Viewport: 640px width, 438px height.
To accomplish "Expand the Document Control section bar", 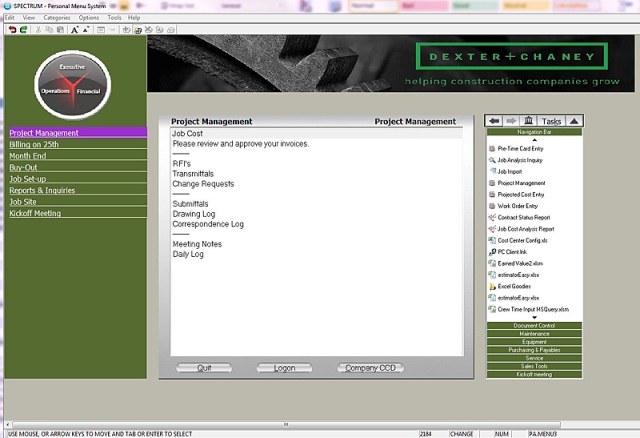I will pyautogui.click(x=534, y=325).
